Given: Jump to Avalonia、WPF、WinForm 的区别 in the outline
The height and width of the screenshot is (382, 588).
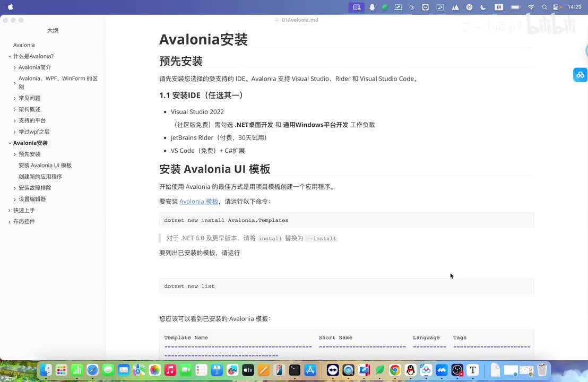Looking at the screenshot, I should tap(58, 82).
